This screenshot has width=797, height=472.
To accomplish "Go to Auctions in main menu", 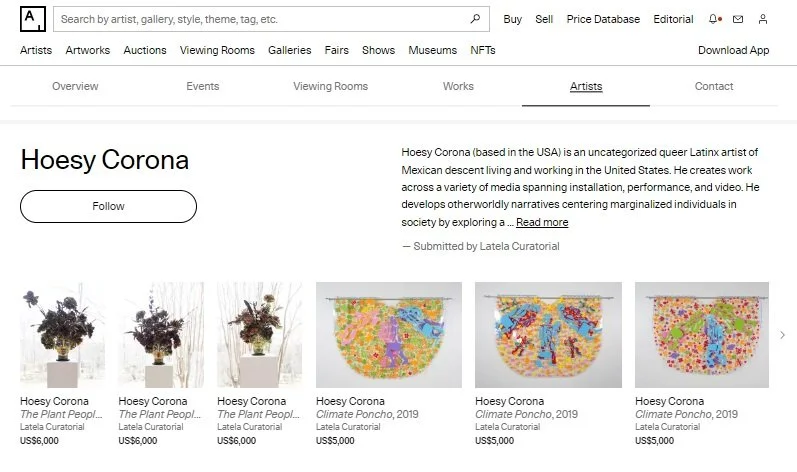I will click(145, 50).
